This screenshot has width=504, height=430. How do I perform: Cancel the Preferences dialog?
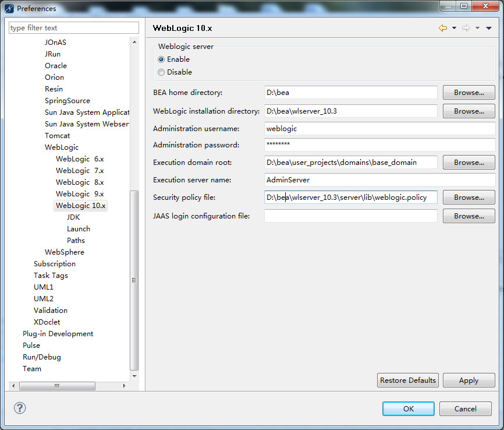pyautogui.click(x=465, y=409)
